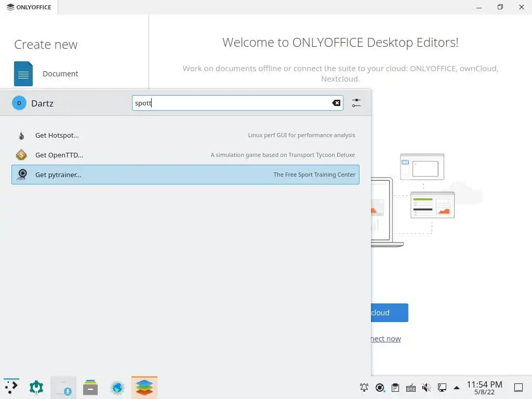532x399 pixels.
Task: Switch to ONLYOFFICE taskbar entry
Action: pyautogui.click(x=144, y=388)
